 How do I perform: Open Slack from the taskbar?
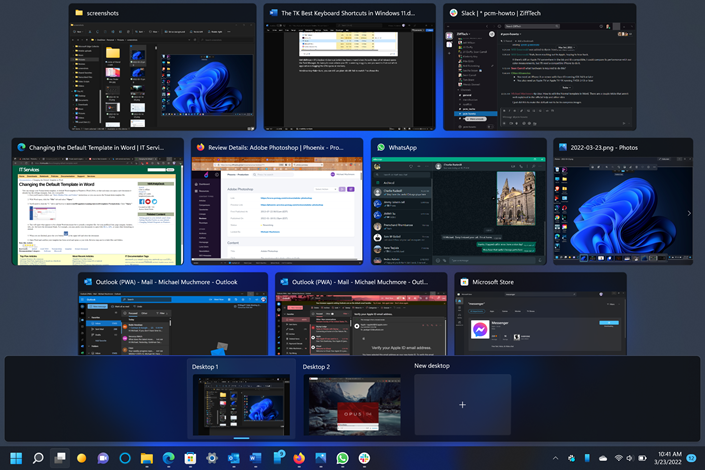(364, 458)
